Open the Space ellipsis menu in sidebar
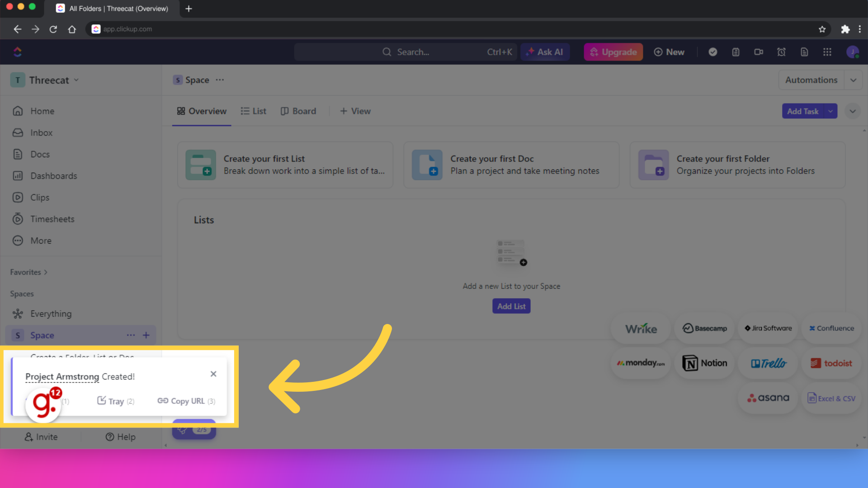The height and width of the screenshot is (488, 868). tap(131, 335)
